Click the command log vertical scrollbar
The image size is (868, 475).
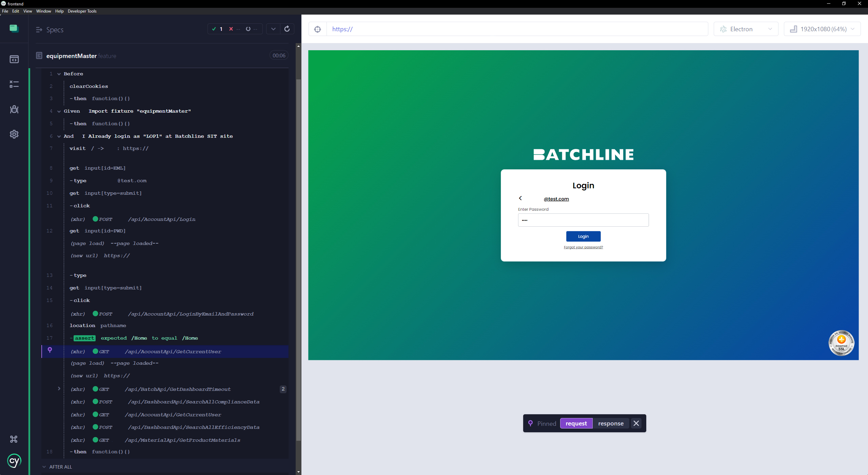pos(298,260)
